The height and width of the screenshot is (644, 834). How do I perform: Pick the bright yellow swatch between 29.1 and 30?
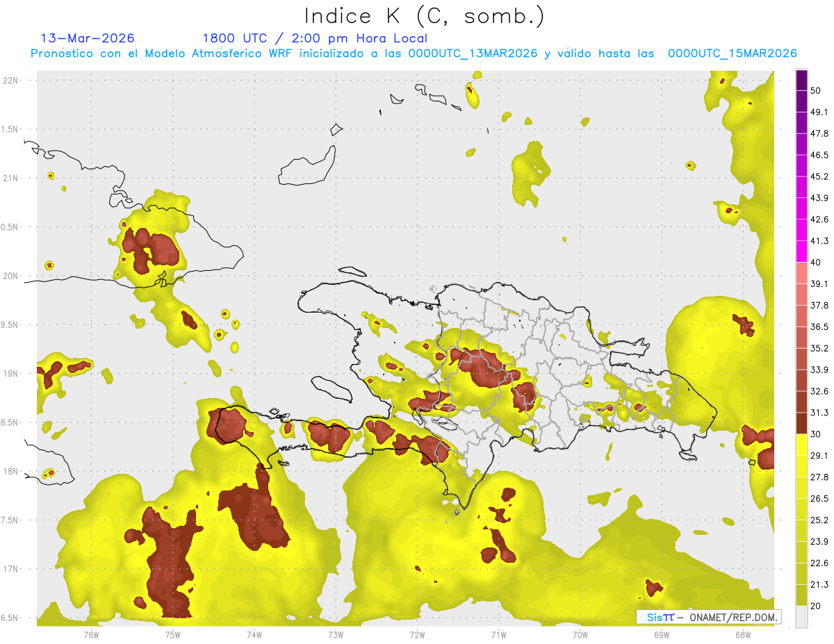tap(801, 445)
